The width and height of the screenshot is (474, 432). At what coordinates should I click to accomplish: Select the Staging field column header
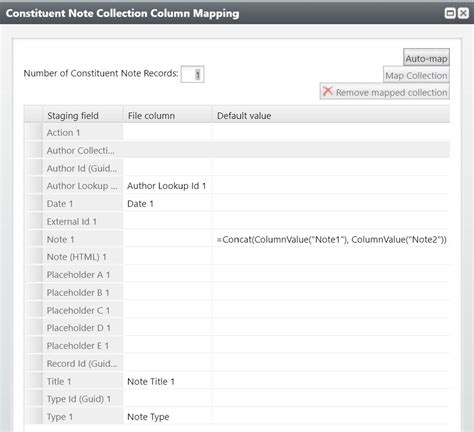(83, 115)
